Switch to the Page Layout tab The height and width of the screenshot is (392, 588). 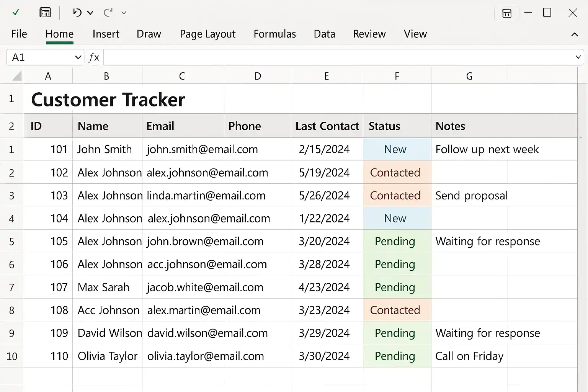tap(207, 34)
